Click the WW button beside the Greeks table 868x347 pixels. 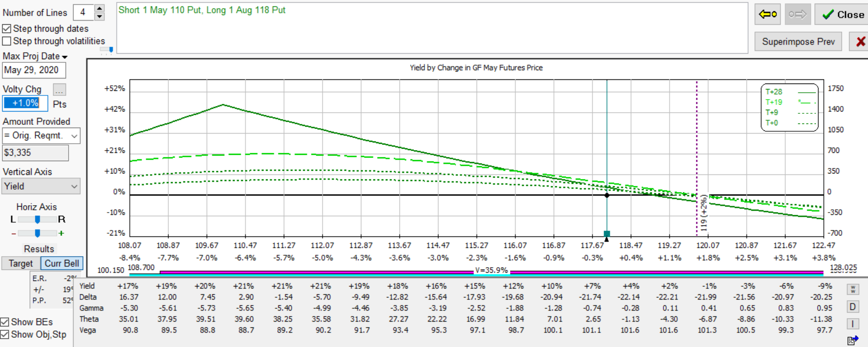tap(853, 289)
